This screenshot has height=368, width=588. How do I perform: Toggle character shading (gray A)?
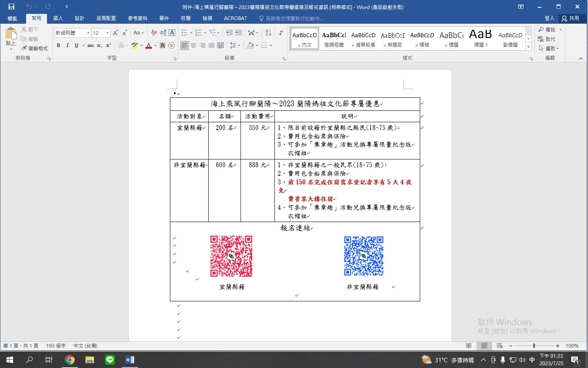[x=163, y=45]
